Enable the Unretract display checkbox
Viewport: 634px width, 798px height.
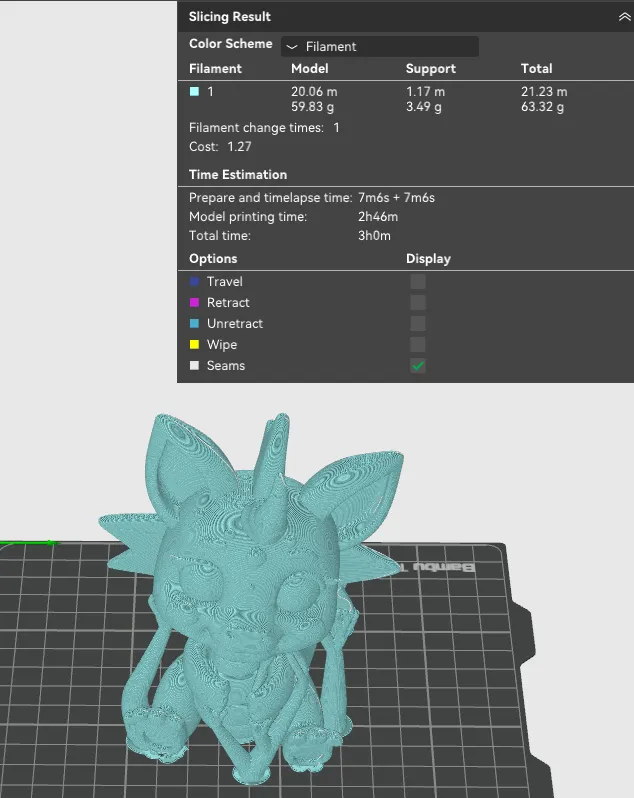click(x=418, y=323)
